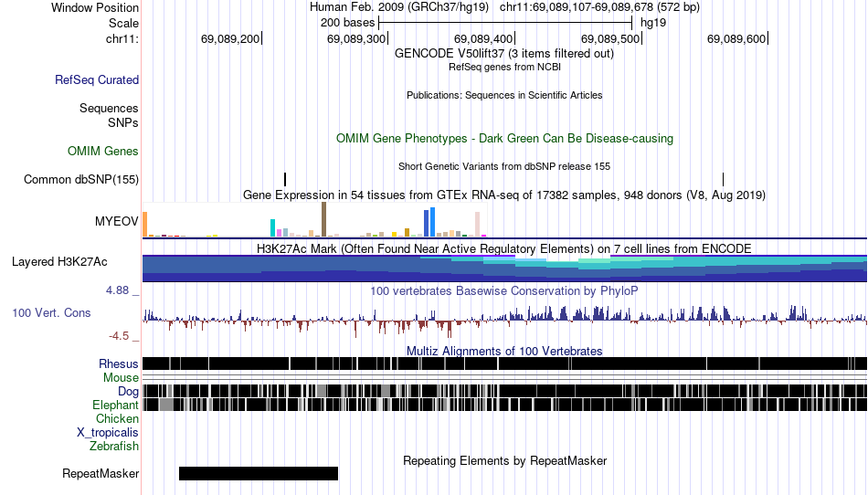Select the -4.5 PhyloP lower scale value
Viewport: 868px width, 495px height.
click(x=119, y=336)
